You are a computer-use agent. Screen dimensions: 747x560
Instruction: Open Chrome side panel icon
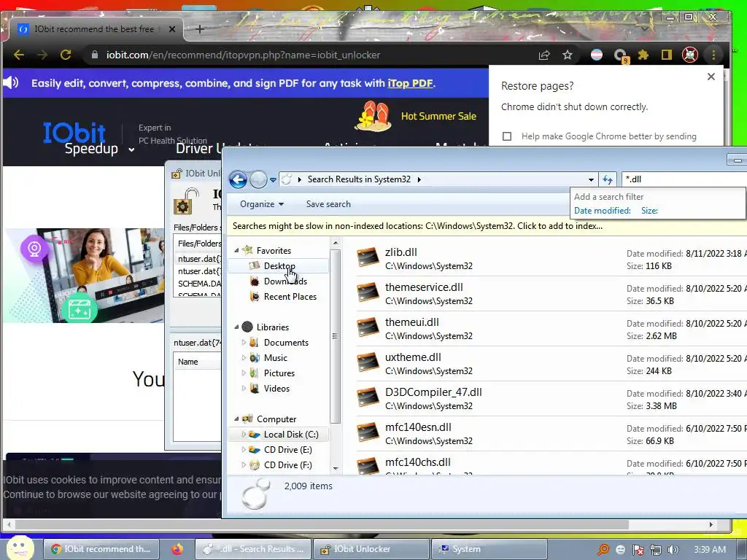[x=667, y=55]
